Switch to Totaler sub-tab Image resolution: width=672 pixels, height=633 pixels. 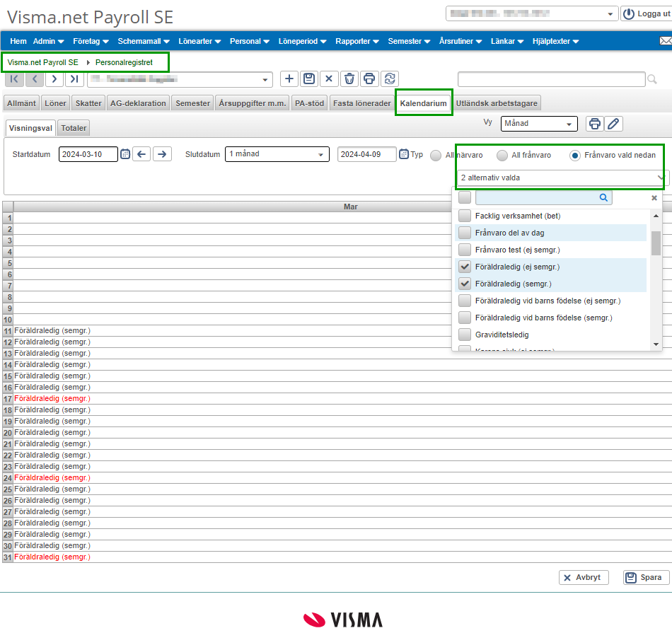[x=74, y=128]
